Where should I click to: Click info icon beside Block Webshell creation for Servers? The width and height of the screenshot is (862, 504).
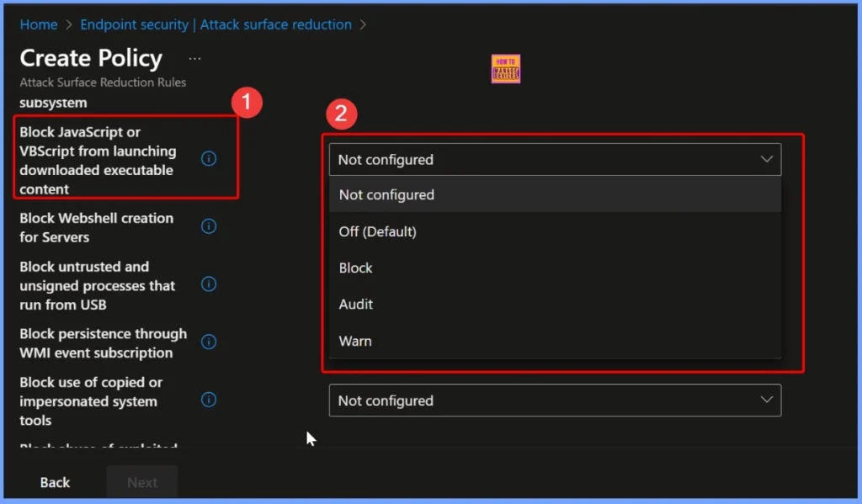209,226
